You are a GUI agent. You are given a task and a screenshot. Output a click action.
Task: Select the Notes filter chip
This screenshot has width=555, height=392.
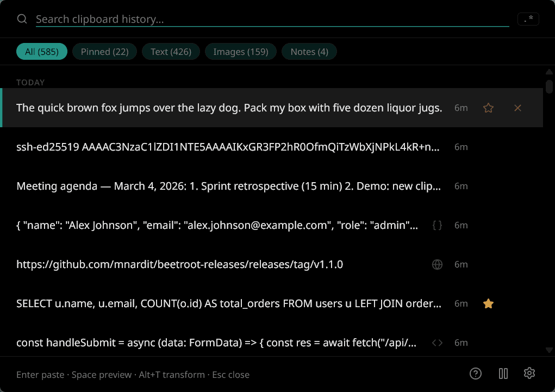pyautogui.click(x=309, y=51)
